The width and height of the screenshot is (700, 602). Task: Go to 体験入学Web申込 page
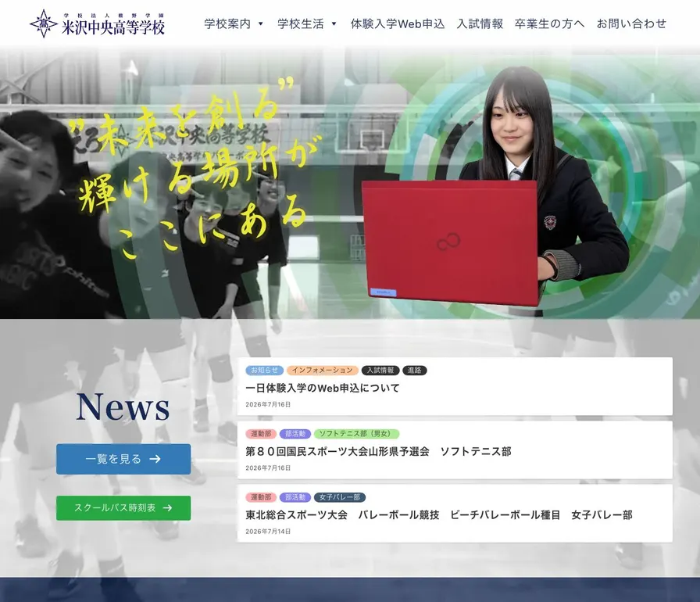tap(398, 23)
